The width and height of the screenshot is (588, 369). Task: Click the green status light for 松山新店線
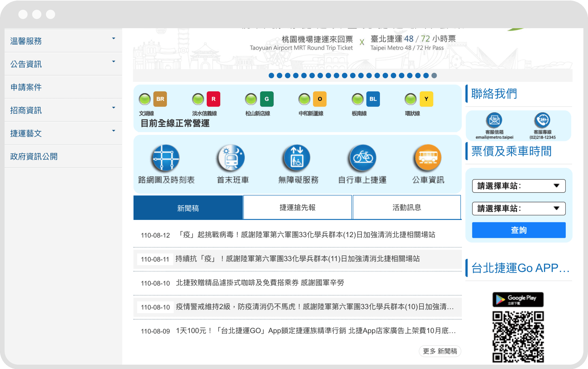(251, 99)
